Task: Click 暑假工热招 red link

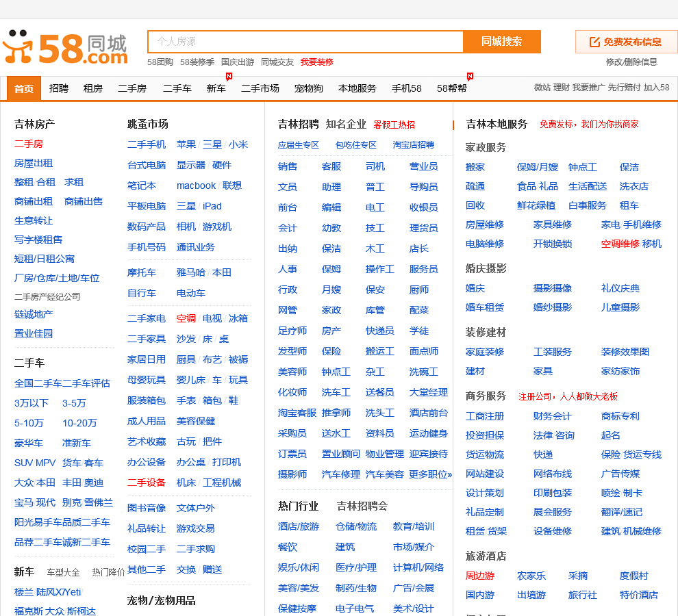Action: tap(394, 125)
